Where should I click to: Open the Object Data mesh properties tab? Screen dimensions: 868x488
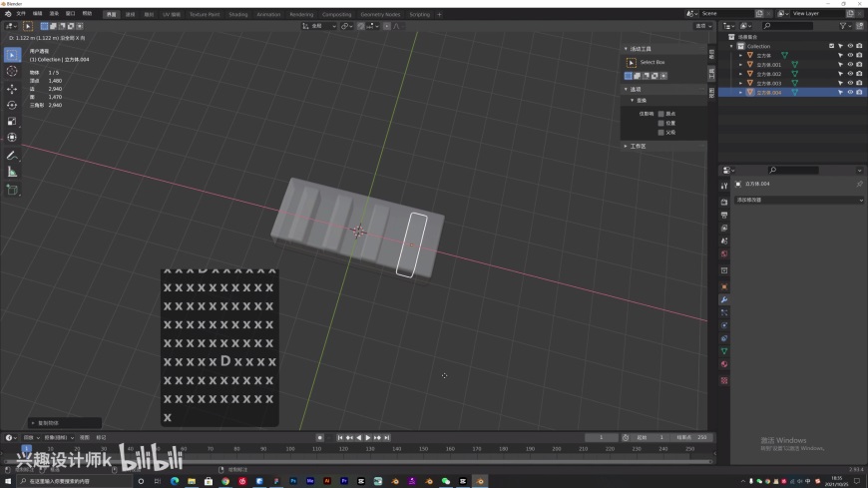pyautogui.click(x=724, y=351)
